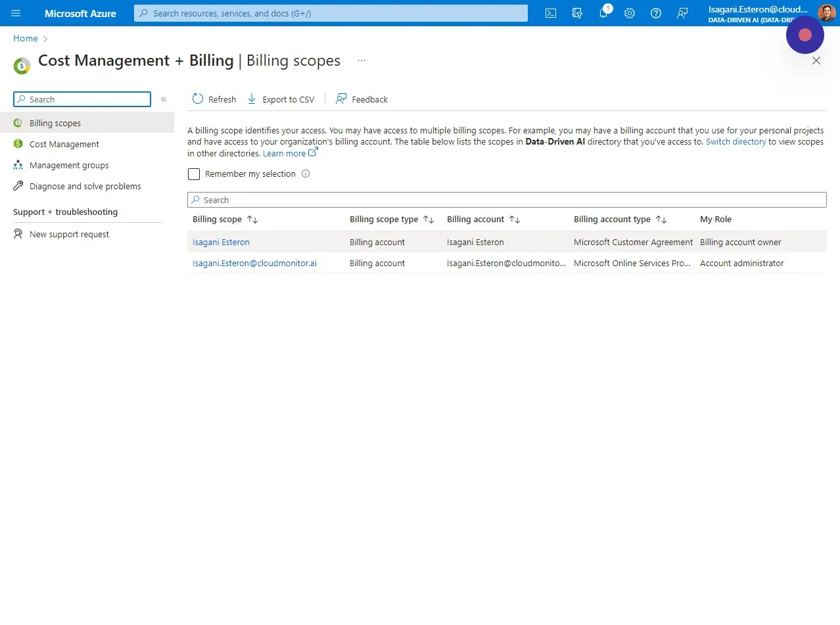Image resolution: width=840 pixels, height=625 pixels.
Task: Open the top bar feedback icon
Action: coord(682,13)
